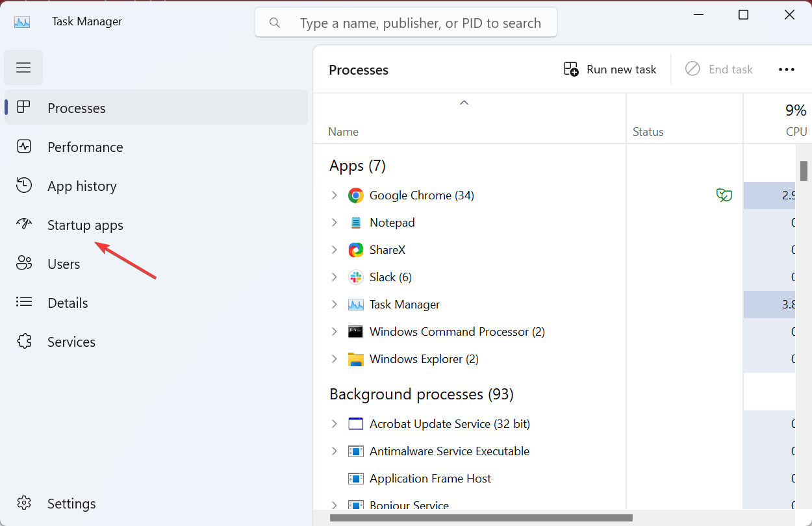Click the 9% CPU total value
This screenshot has width=812, height=526.
[796, 110]
